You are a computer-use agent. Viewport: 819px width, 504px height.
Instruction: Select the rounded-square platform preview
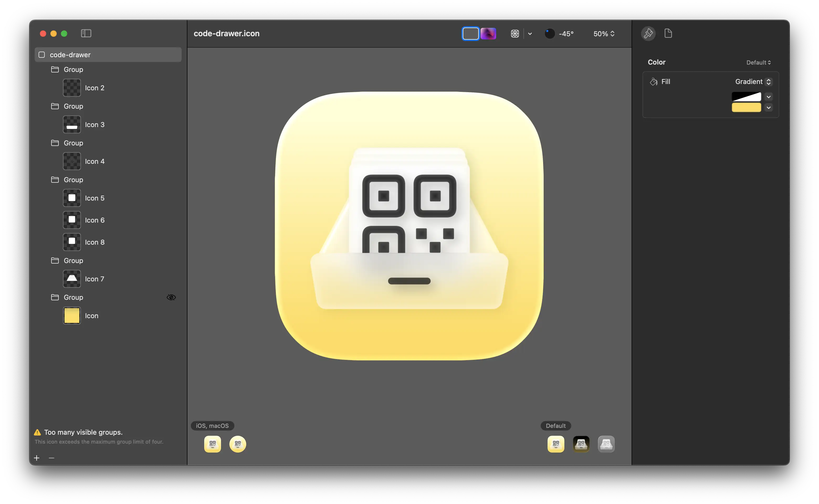213,444
